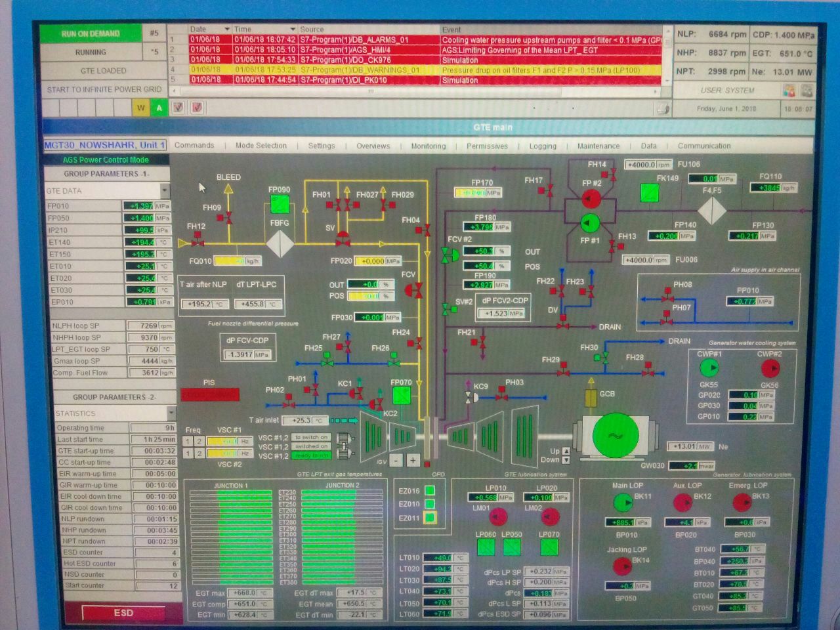Expand the GTE DATA dropdown
Viewport: 840px width, 630px height.
[165, 190]
